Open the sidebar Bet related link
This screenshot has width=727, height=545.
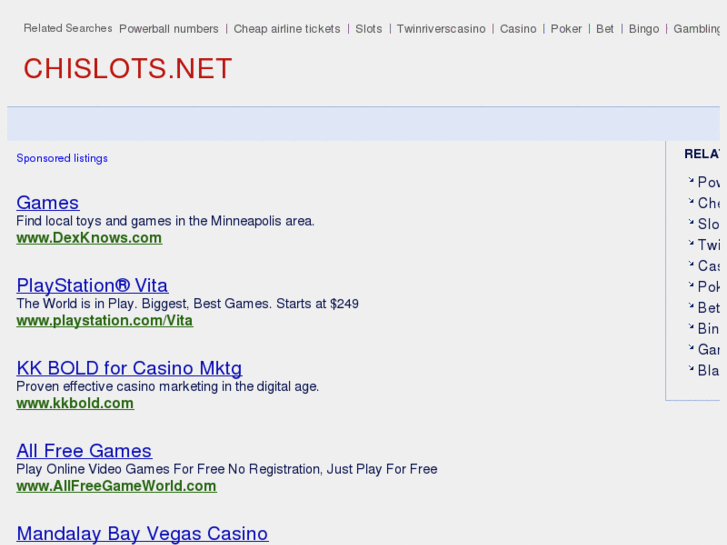coord(708,308)
